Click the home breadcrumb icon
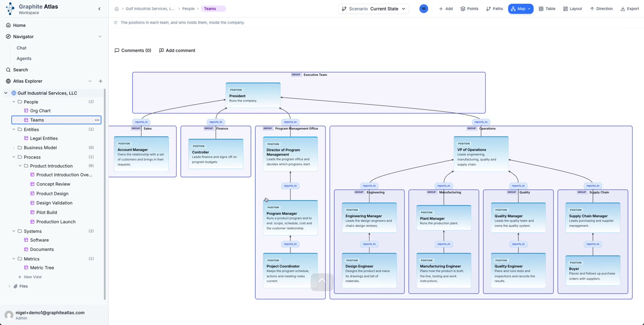 tap(117, 9)
